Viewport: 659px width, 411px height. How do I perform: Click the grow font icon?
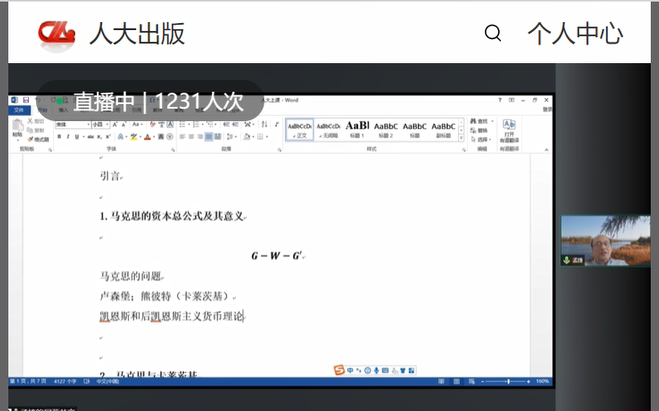[x=115, y=124]
